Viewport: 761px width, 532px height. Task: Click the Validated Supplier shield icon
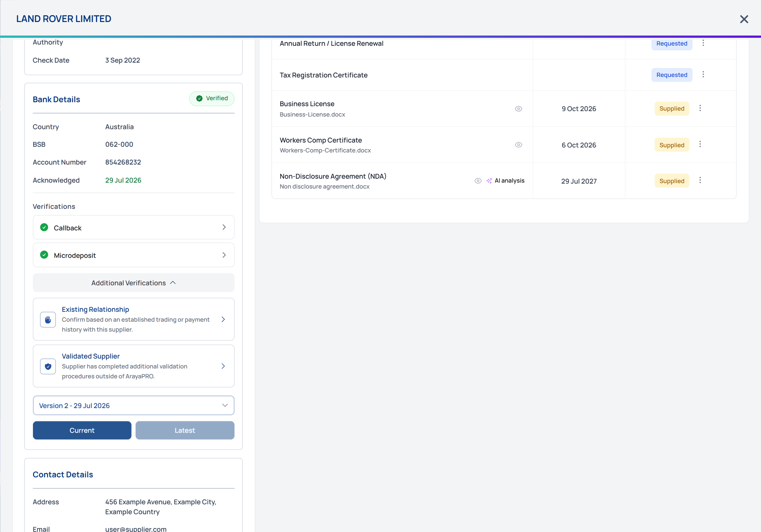(48, 366)
